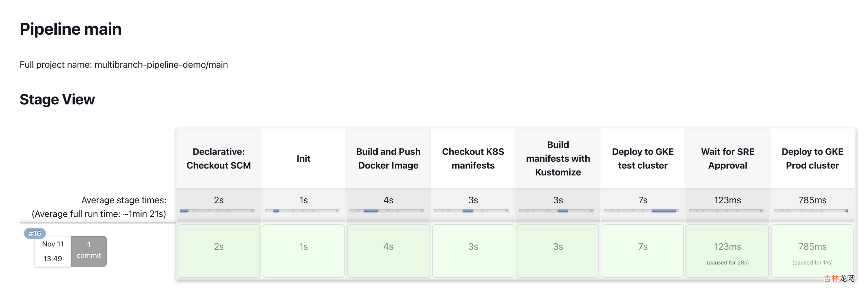
Task: Open Deploy to GKE test cluster 7s cell
Action: click(x=643, y=251)
